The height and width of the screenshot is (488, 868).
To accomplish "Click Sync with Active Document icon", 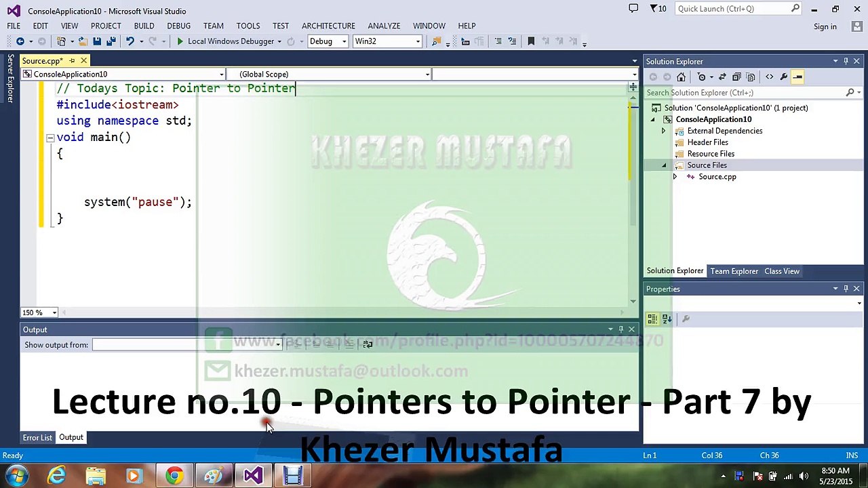I will point(722,77).
